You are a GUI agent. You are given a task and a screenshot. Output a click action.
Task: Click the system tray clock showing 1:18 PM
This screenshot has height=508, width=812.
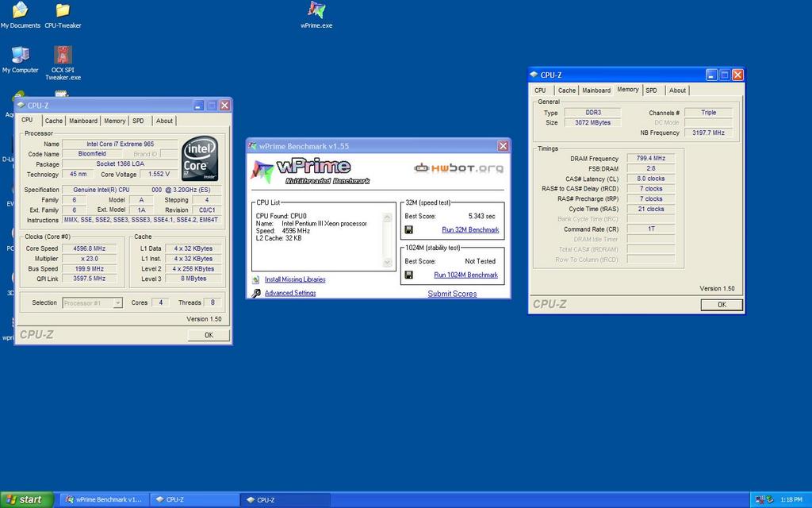click(791, 500)
